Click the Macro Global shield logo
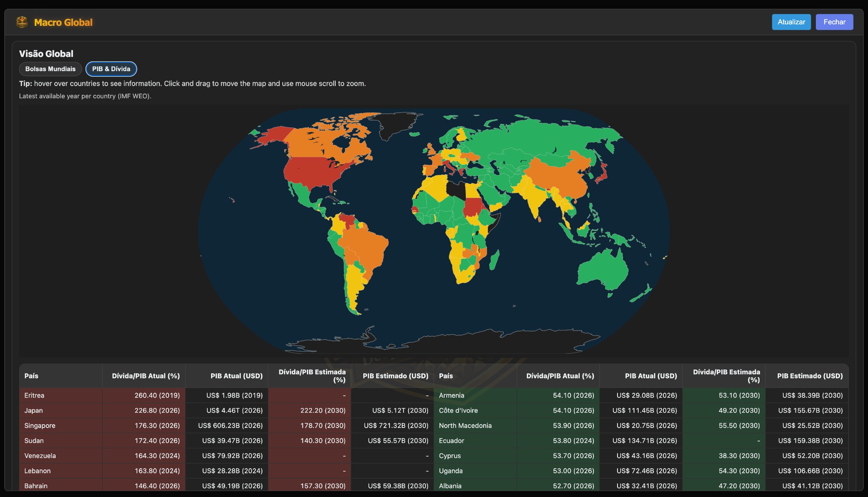The image size is (868, 497). (x=22, y=22)
